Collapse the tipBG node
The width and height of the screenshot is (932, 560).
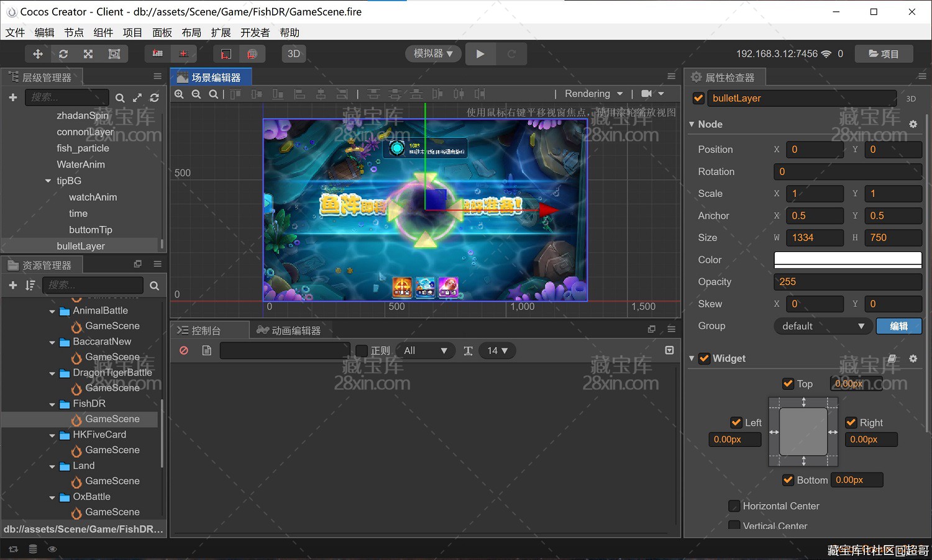[48, 181]
